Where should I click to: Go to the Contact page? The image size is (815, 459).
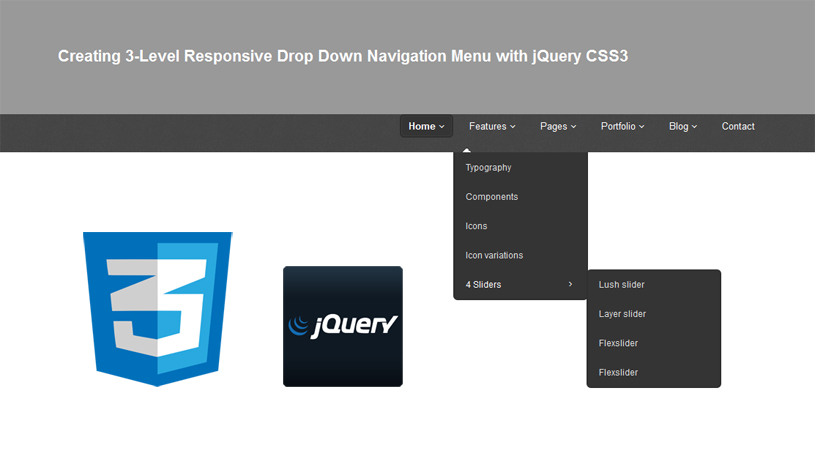click(738, 126)
